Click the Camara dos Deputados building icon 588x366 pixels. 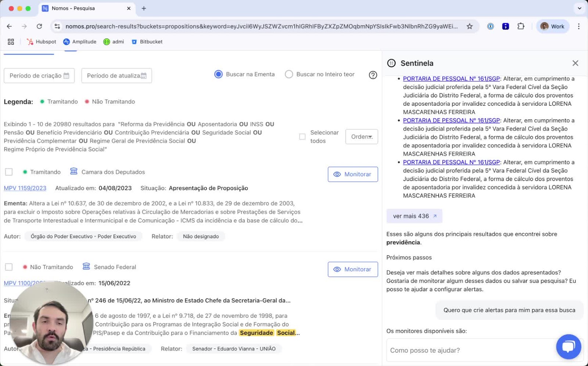coord(74,171)
